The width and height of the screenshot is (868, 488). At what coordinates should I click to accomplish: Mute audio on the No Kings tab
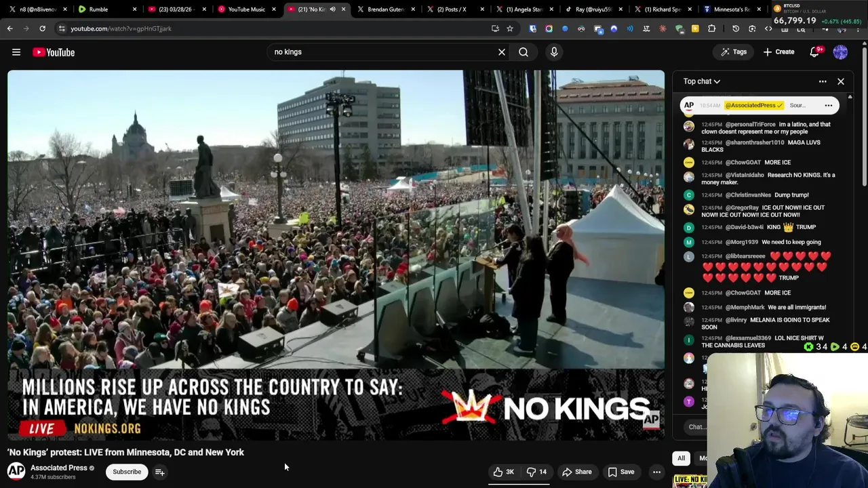332,9
